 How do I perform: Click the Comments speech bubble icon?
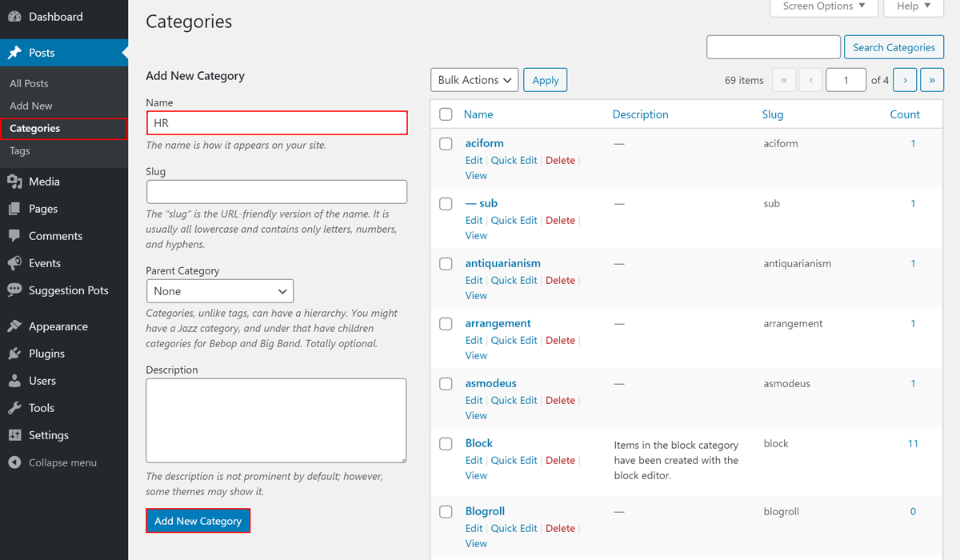coord(14,236)
